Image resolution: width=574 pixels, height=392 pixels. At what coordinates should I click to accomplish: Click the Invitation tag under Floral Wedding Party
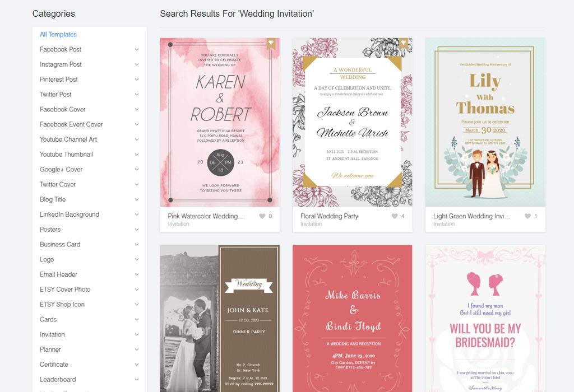click(311, 224)
